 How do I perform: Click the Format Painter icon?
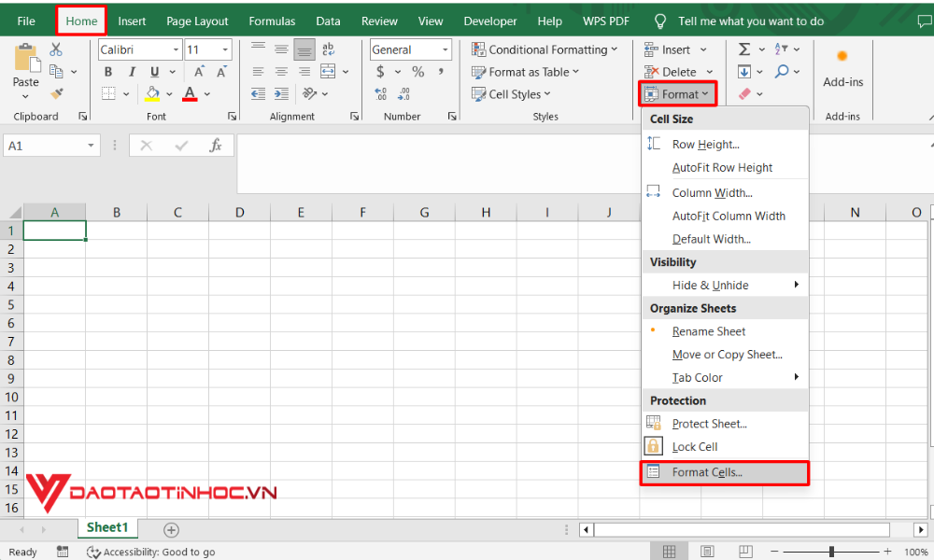[x=56, y=92]
